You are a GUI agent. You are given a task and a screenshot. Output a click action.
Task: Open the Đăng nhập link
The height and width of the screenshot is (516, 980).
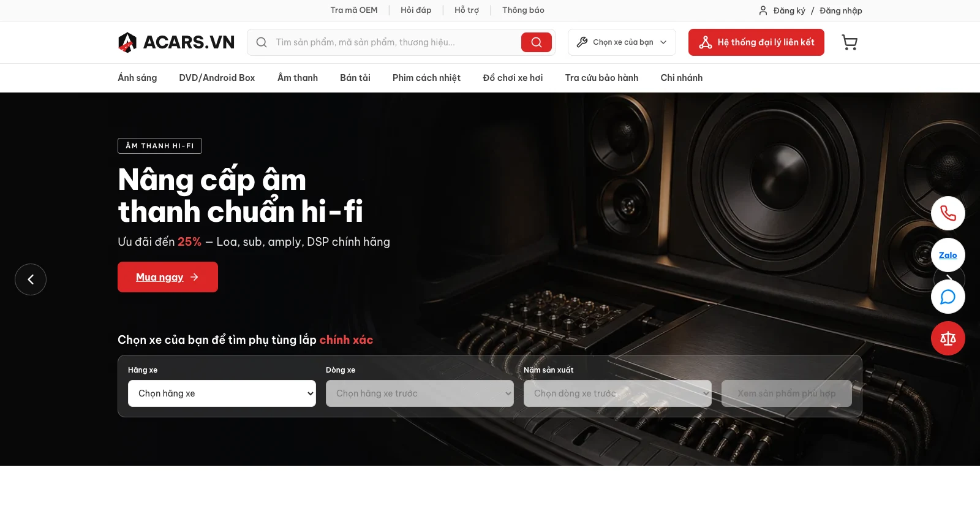point(841,10)
